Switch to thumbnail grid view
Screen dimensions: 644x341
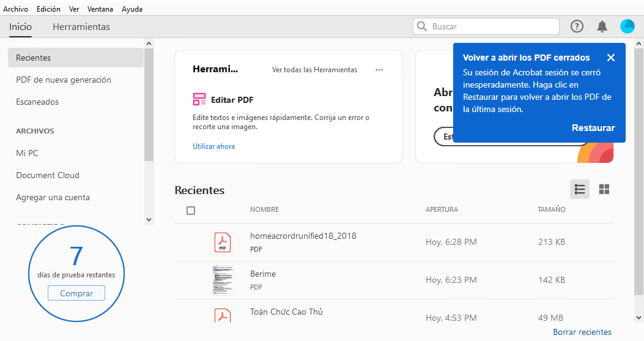(604, 189)
